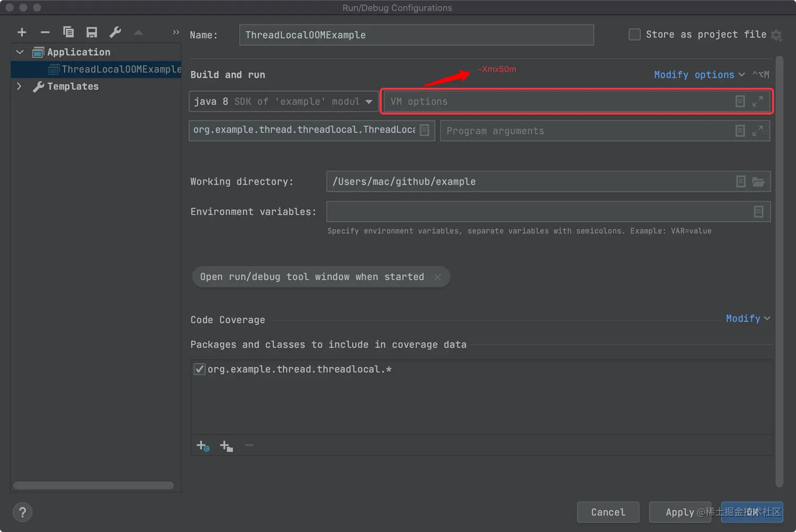Copy the selected configuration
The width and height of the screenshot is (796, 532).
[68, 33]
